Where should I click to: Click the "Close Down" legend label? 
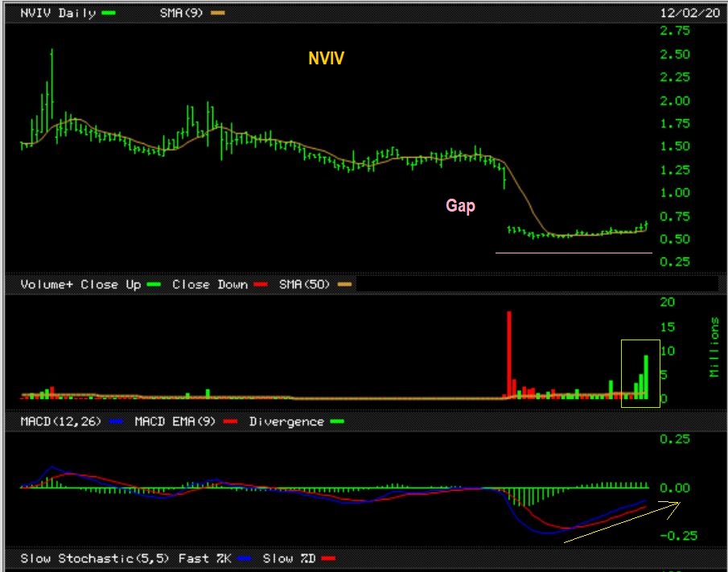[x=210, y=284]
